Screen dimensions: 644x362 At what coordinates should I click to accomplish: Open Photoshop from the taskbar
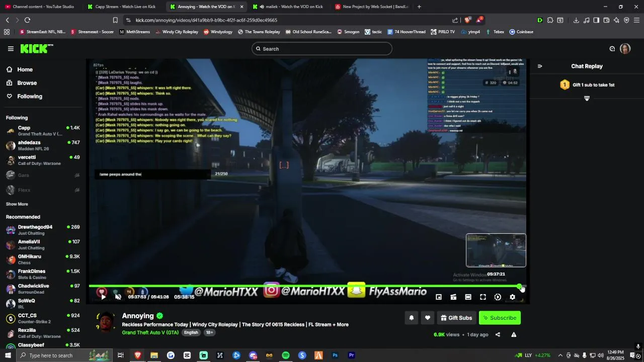coord(335,355)
